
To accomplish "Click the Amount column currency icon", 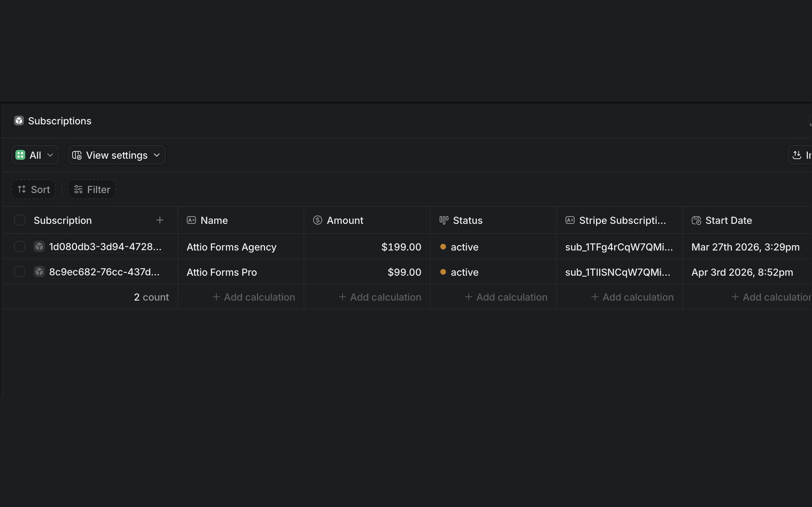I will point(317,220).
